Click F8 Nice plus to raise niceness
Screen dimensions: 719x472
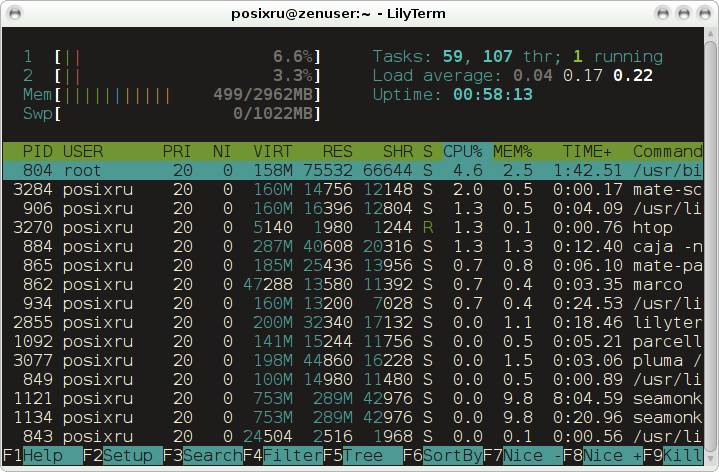[x=603, y=455]
